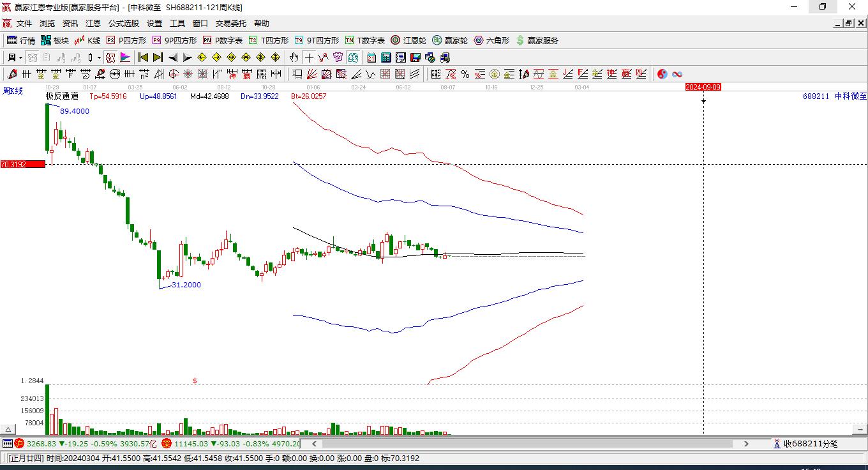This screenshot has width=868, height=470.
Task: Select the red fan lines drawing tool
Action: (x=311, y=74)
